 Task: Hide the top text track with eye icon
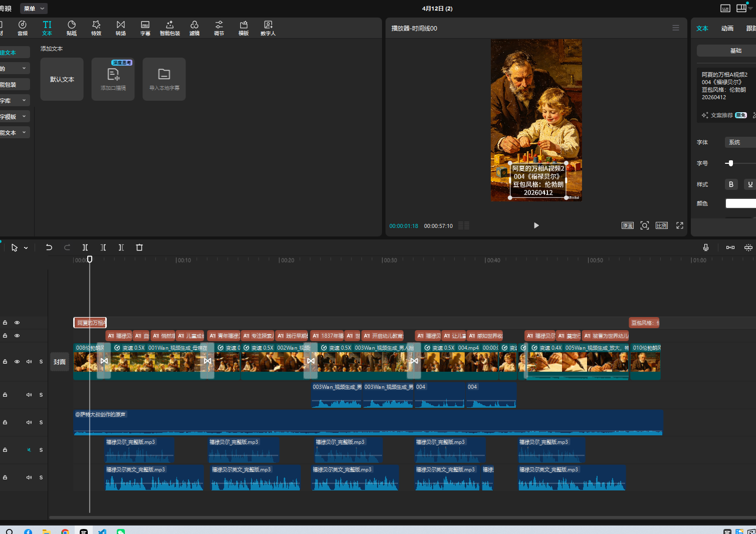[x=17, y=323]
